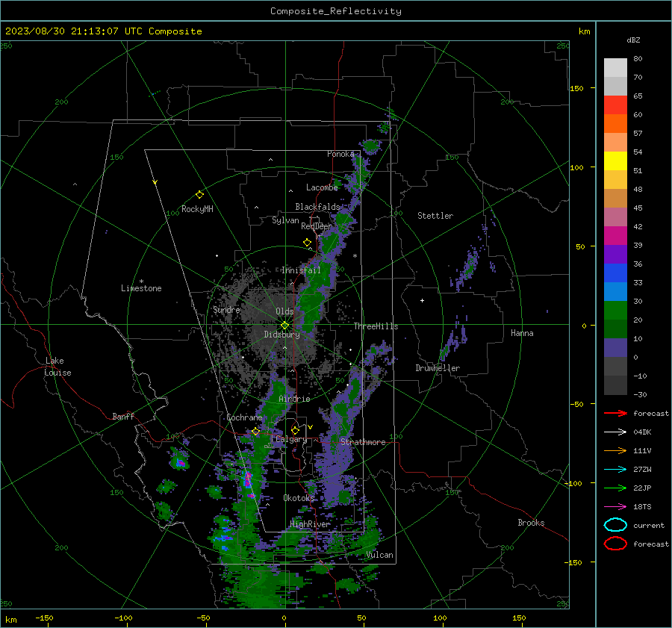Click the RockyMH label
Screen dimensions: 672x628
[x=197, y=209]
